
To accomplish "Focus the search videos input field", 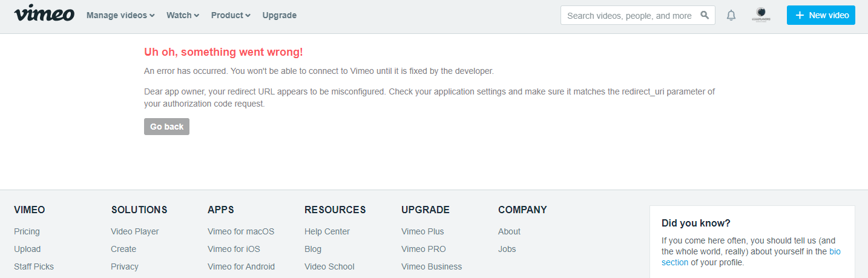I will coord(638,15).
